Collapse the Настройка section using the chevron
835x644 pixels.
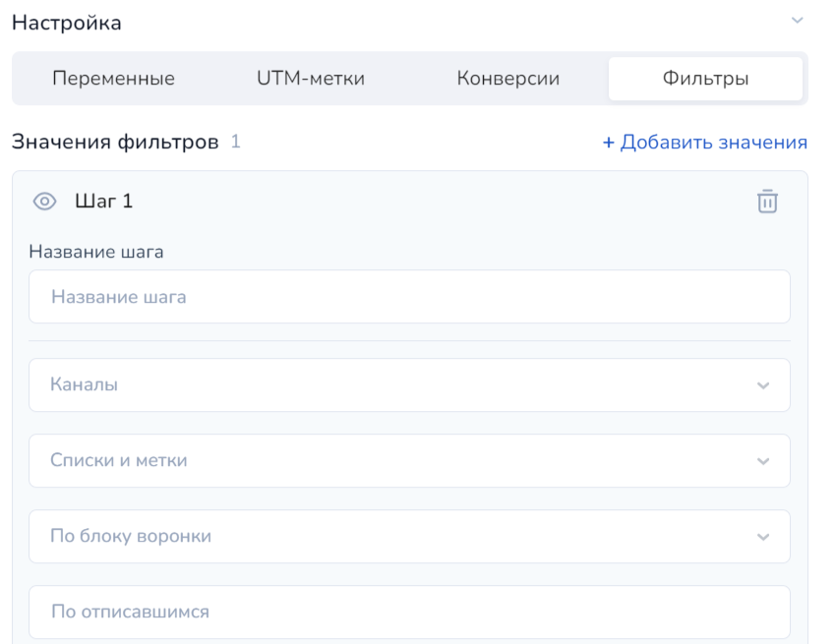[x=797, y=21]
